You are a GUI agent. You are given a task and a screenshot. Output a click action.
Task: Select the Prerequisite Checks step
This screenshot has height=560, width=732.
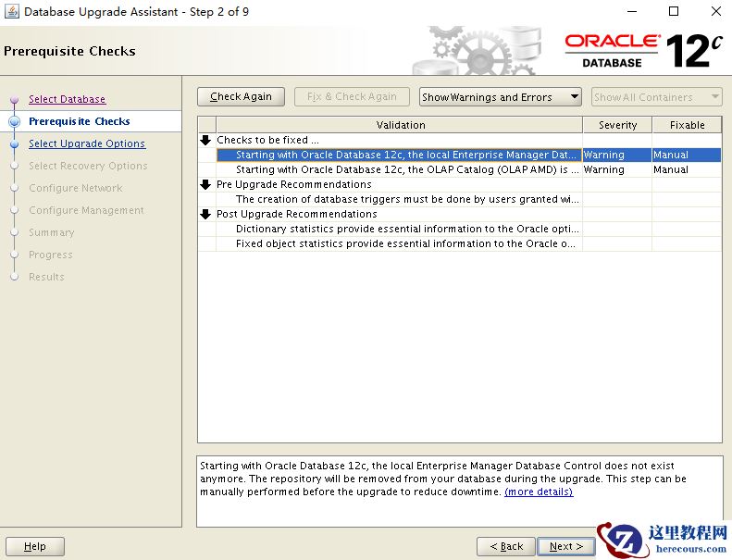point(80,121)
